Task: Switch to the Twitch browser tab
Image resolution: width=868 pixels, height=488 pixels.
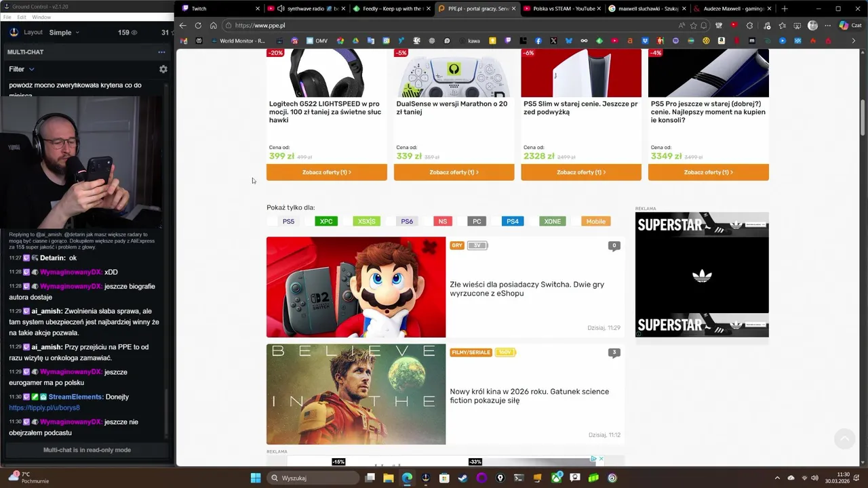Action: pyautogui.click(x=218, y=9)
